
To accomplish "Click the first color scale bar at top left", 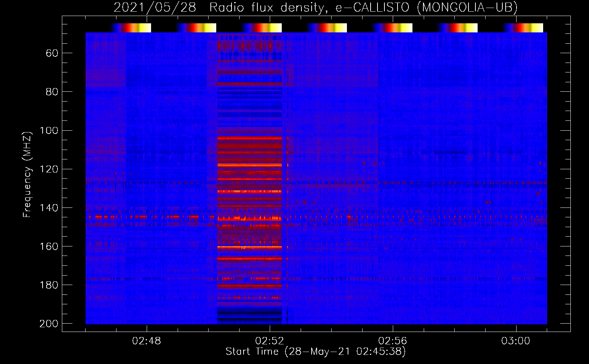I will coord(131,28).
